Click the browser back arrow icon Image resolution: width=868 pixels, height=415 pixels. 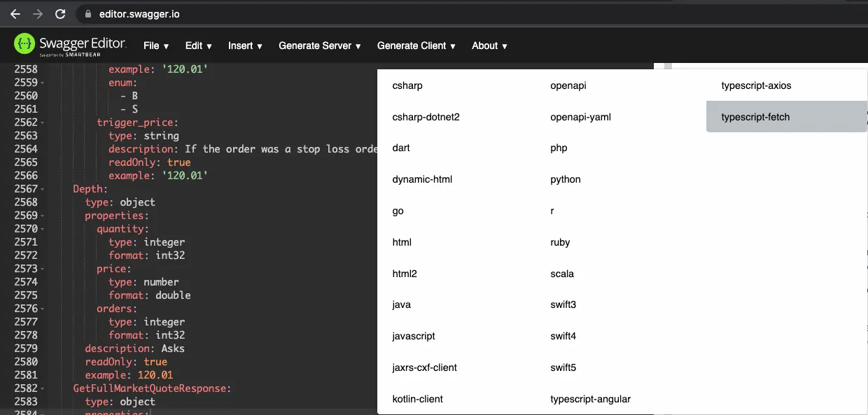click(15, 14)
